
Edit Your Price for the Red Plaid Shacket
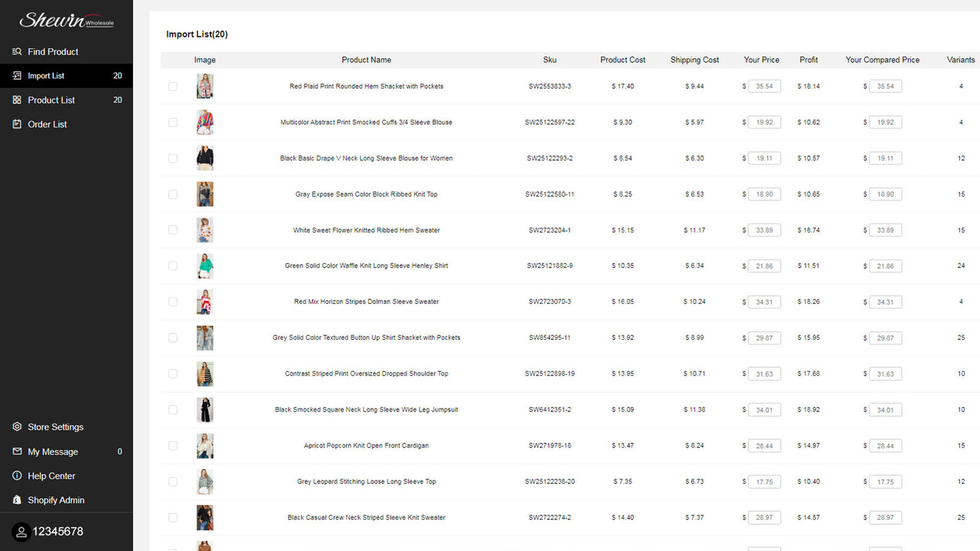coord(763,86)
